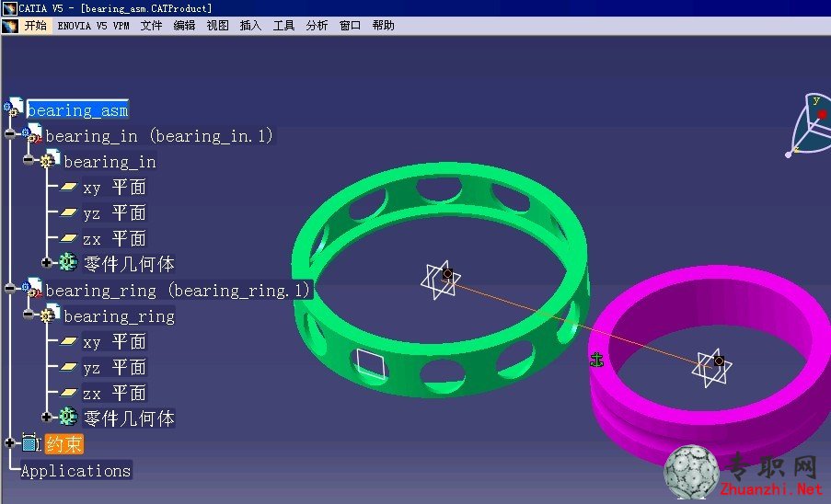Expand 零件几何体 under bearing_in
Image resolution: width=831 pixels, height=504 pixels.
coord(47,262)
